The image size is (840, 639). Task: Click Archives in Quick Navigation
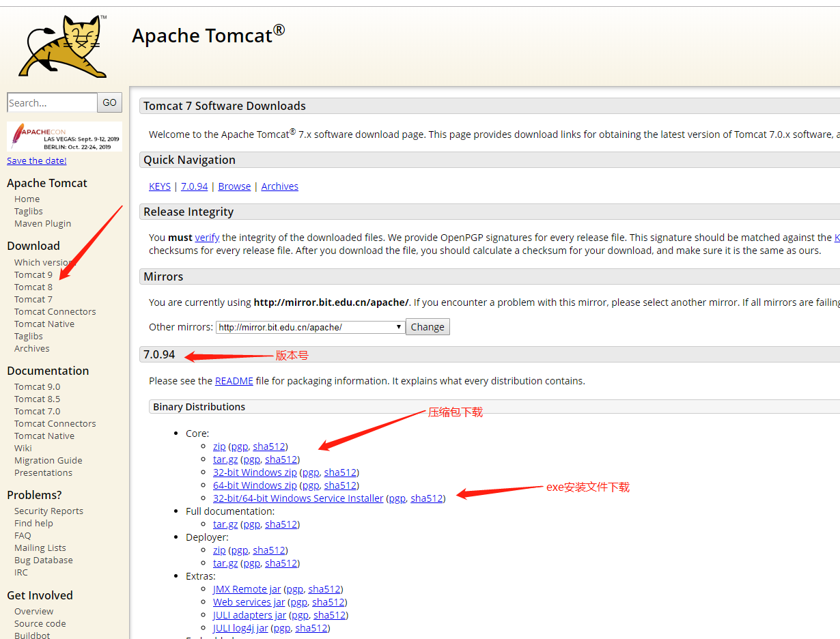280,186
